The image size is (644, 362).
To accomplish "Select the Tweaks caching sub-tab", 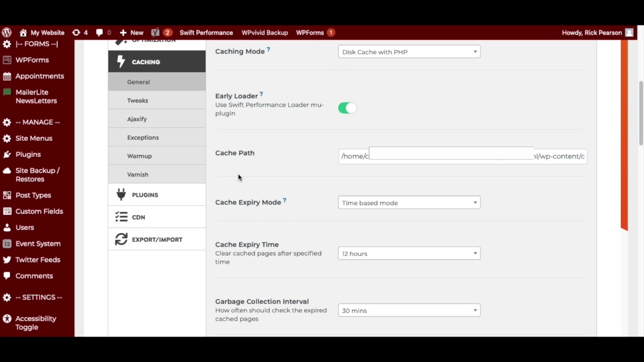I will coord(157,101).
